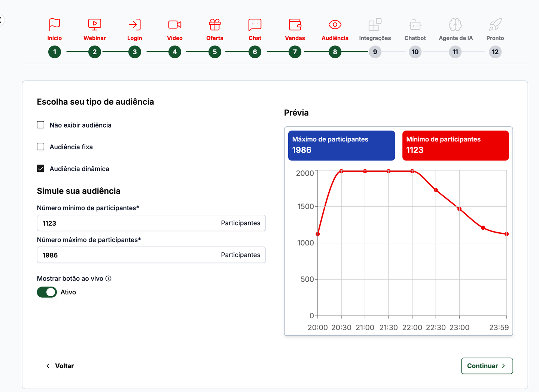539x392 pixels.
Task: Uncheck the Audiência dinâmica checkbox
Action: 40,168
